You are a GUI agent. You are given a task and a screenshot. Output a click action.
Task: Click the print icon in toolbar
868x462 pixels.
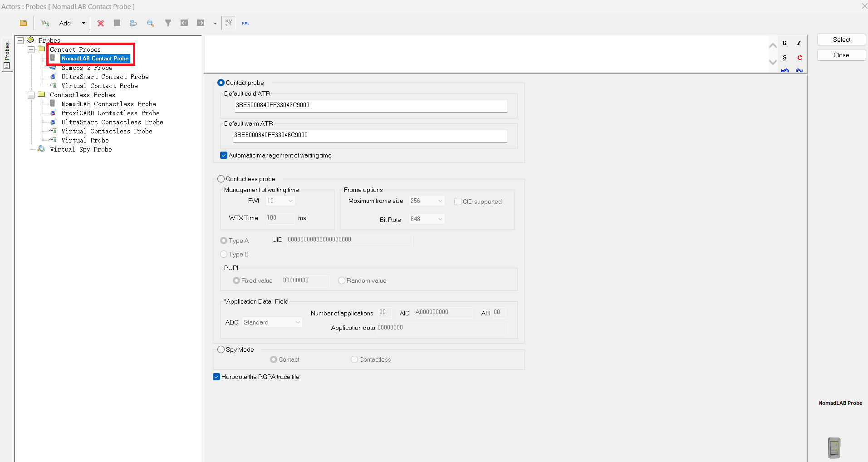[133, 23]
